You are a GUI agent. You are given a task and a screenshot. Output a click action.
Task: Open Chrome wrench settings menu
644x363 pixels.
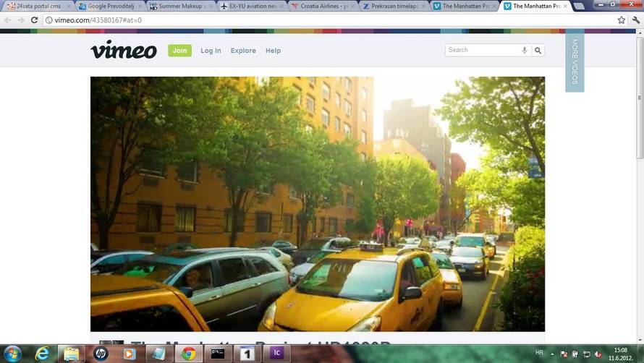(x=636, y=20)
